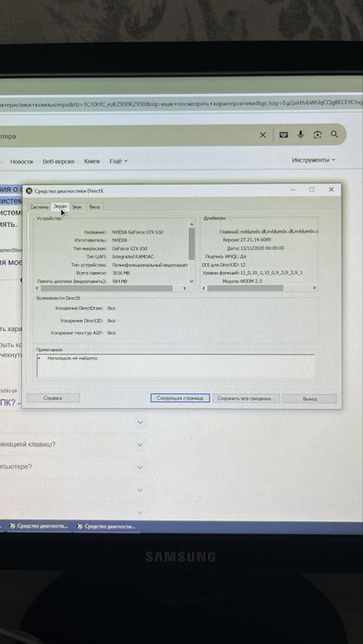Click the Ускорение текстур AGP label

click(x=78, y=333)
